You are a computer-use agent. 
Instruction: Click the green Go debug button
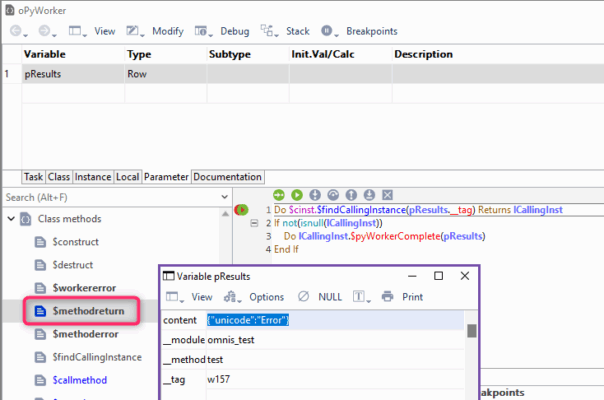point(296,194)
